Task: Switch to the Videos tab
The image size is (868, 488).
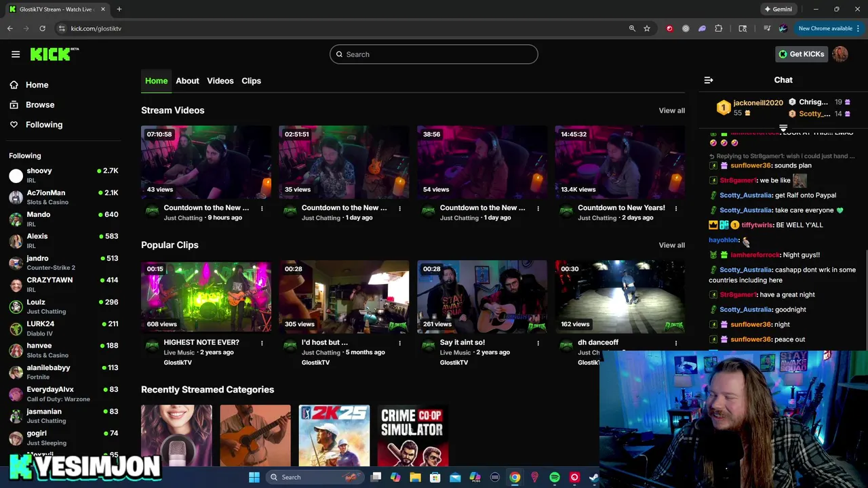Action: [220, 81]
